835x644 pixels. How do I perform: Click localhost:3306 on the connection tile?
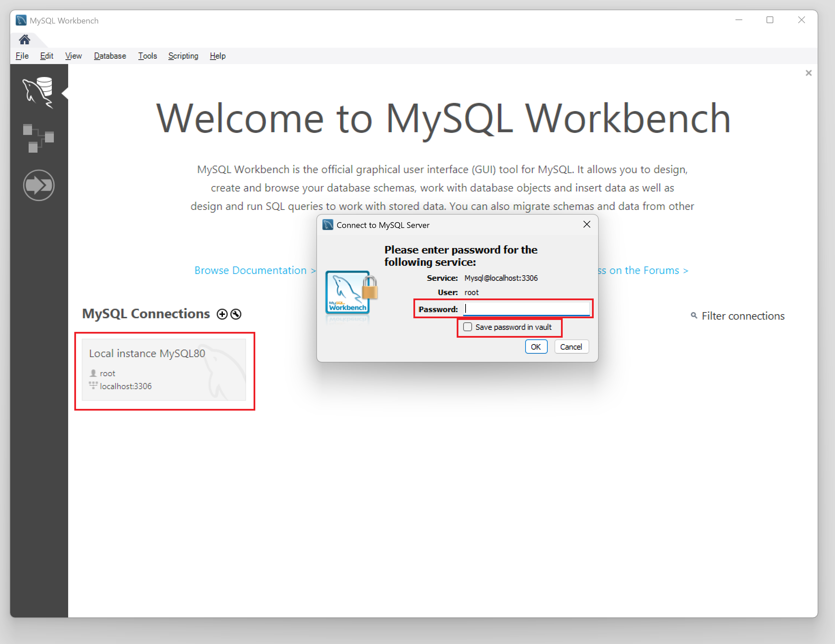[125, 386]
